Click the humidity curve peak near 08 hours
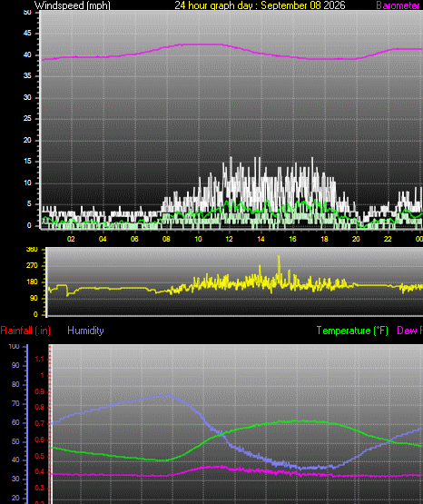The height and width of the screenshot is (504, 423). pyautogui.click(x=169, y=395)
